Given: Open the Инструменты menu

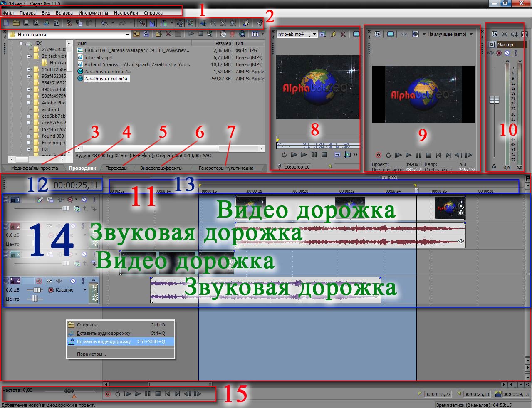Looking at the screenshot, I should (93, 13).
